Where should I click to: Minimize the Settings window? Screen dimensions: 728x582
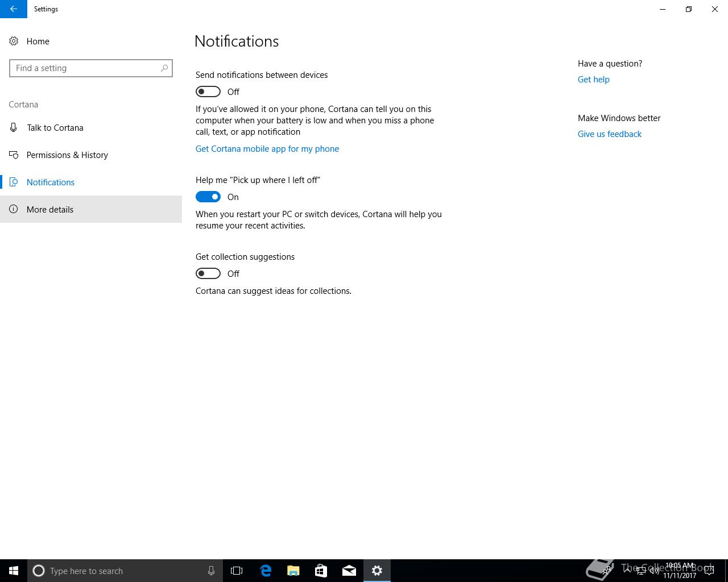[663, 9]
